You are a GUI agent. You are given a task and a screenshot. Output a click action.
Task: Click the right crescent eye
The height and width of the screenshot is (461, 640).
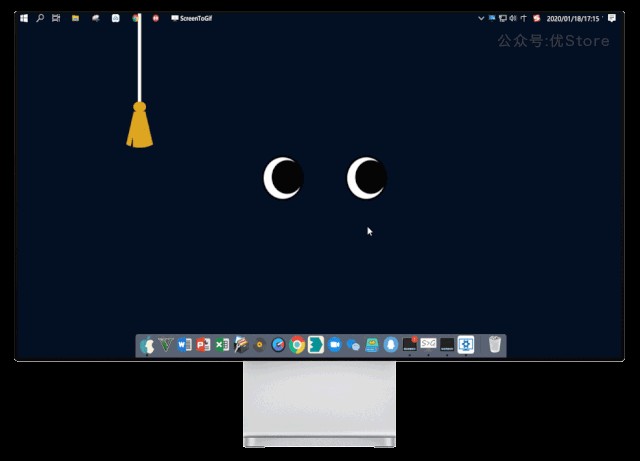click(366, 178)
